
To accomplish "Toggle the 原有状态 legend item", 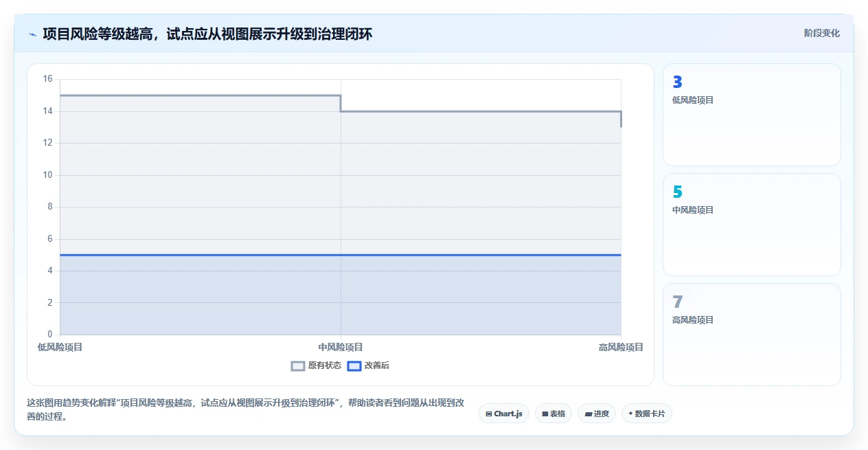I will (316, 365).
